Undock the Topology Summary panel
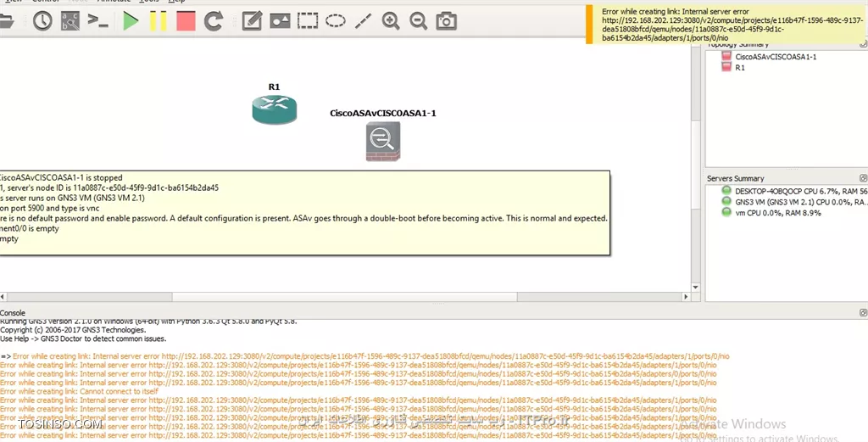Viewport: 868px width, 442px height. tap(863, 44)
